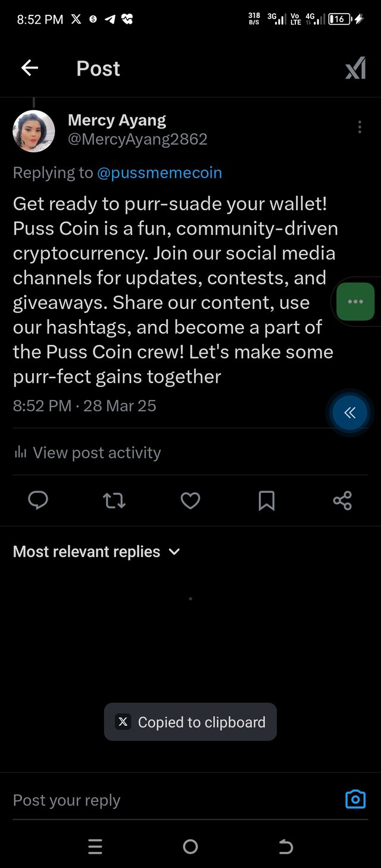Image resolution: width=381 pixels, height=868 pixels.
Task: Expand the blue double-chevron floating button
Action: tap(350, 413)
